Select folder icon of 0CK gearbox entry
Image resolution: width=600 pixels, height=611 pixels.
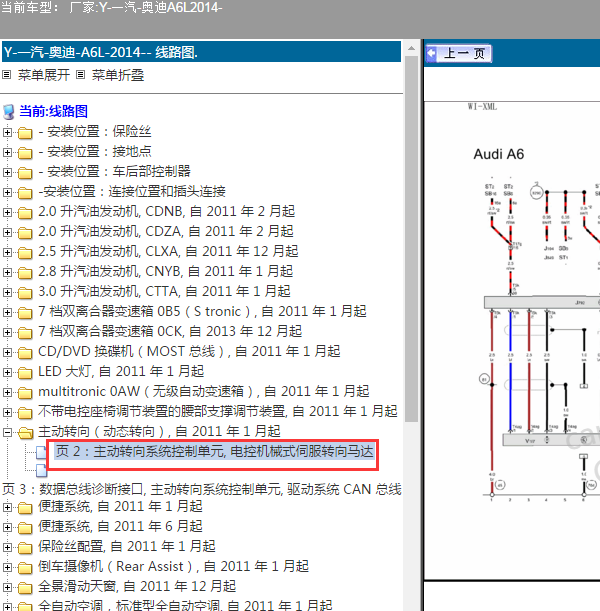click(x=25, y=333)
